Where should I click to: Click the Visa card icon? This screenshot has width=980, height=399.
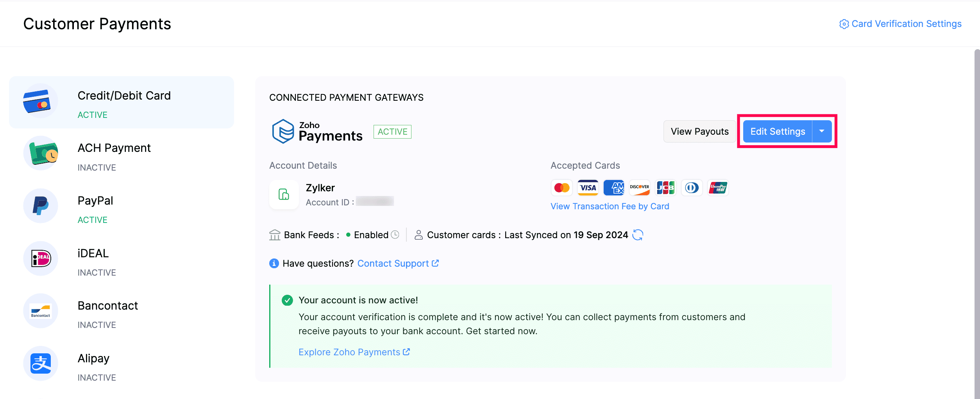click(x=588, y=188)
